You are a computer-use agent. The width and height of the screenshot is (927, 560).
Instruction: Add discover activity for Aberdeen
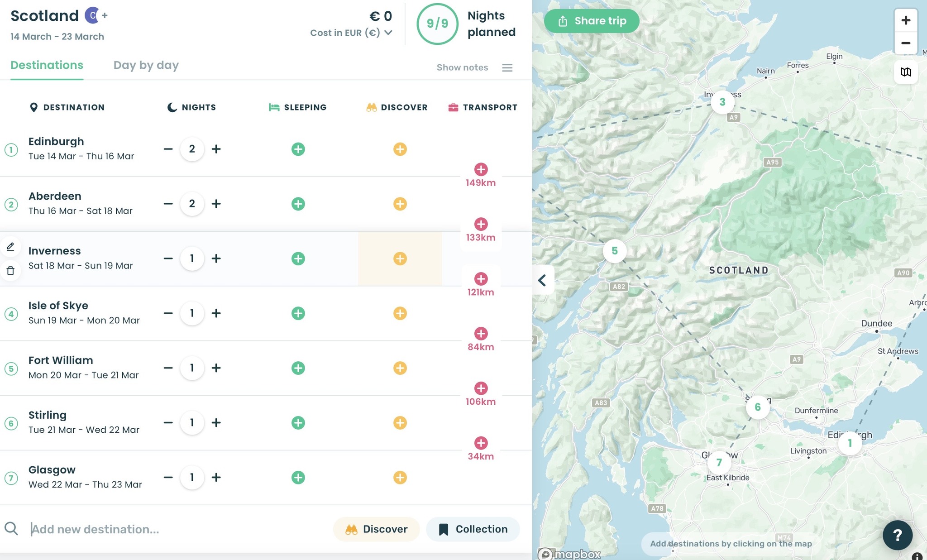pyautogui.click(x=400, y=204)
